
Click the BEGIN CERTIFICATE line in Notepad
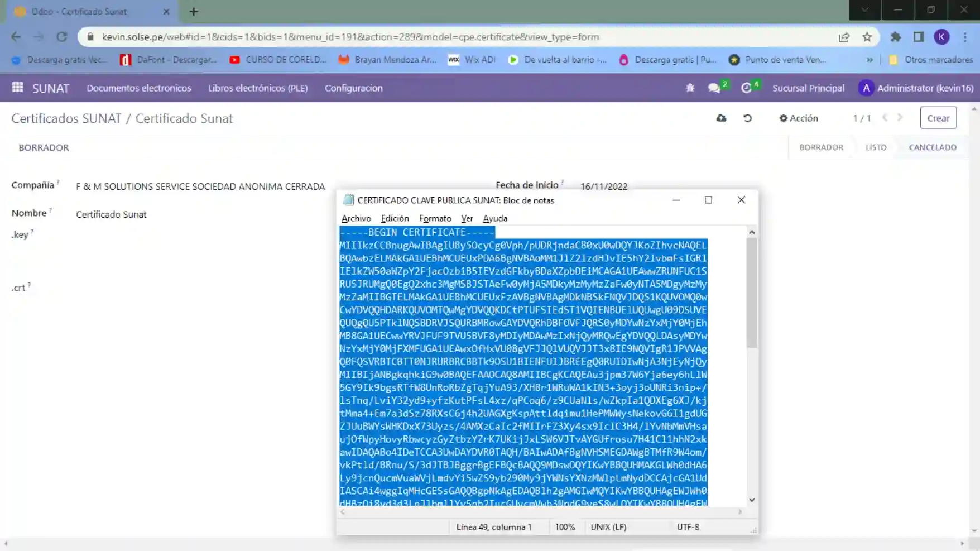point(417,232)
